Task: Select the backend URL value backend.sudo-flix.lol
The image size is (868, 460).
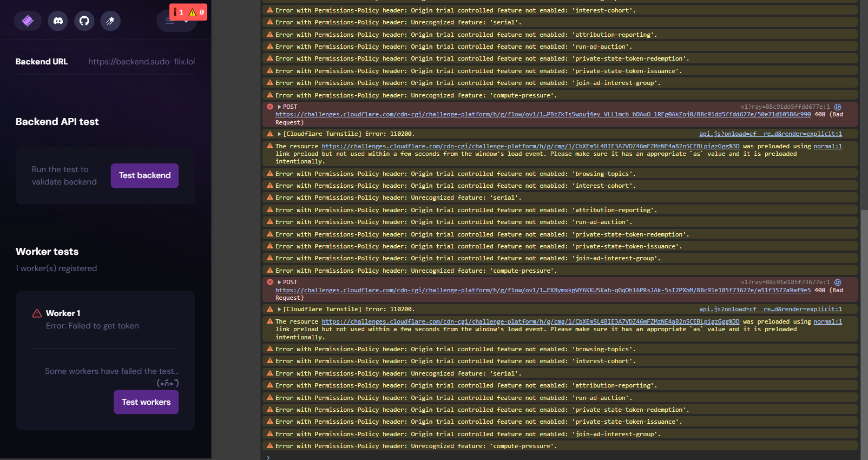Action: (142, 62)
